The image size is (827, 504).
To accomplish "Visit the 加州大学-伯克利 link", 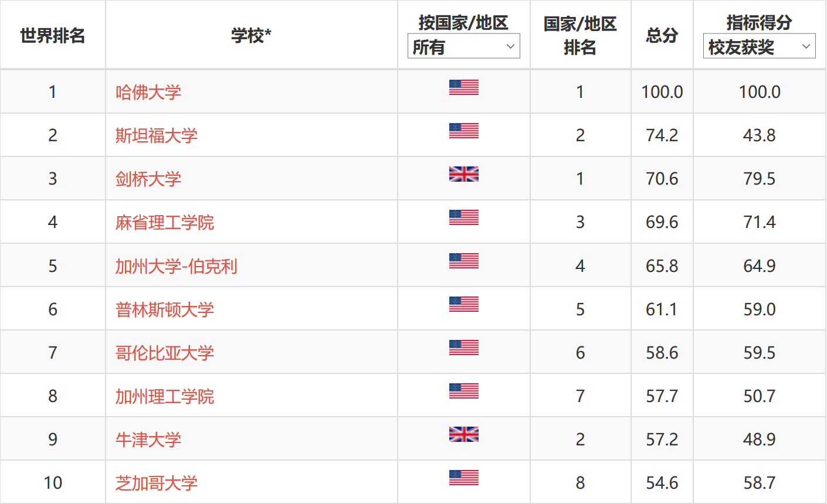I will (x=177, y=266).
